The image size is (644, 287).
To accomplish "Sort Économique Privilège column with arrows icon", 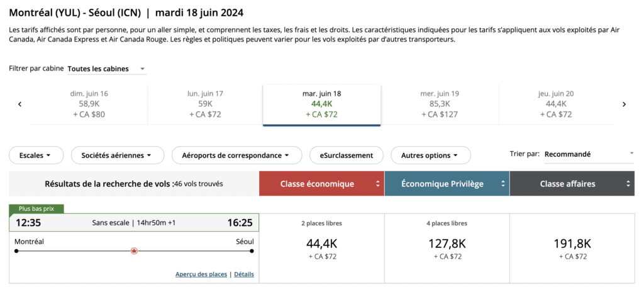I will [x=502, y=184].
